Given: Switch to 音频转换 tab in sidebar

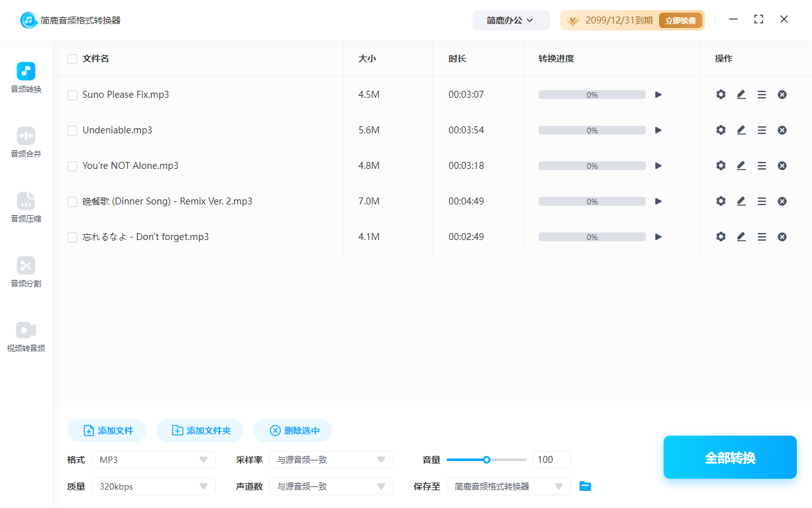Looking at the screenshot, I should (25, 76).
